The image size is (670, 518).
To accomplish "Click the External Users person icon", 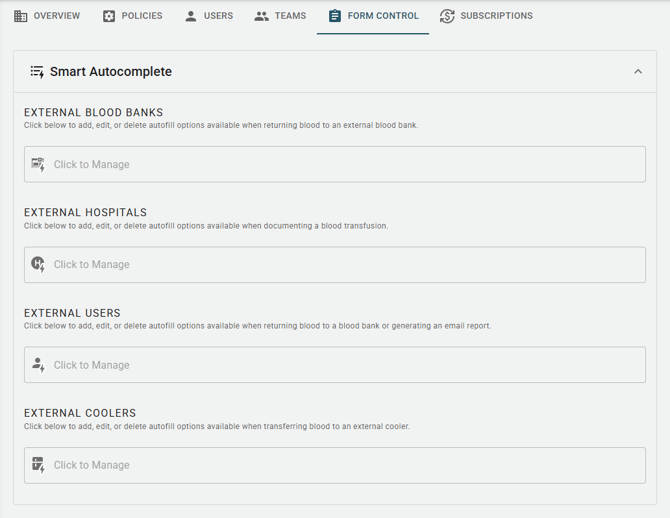I will (x=38, y=365).
